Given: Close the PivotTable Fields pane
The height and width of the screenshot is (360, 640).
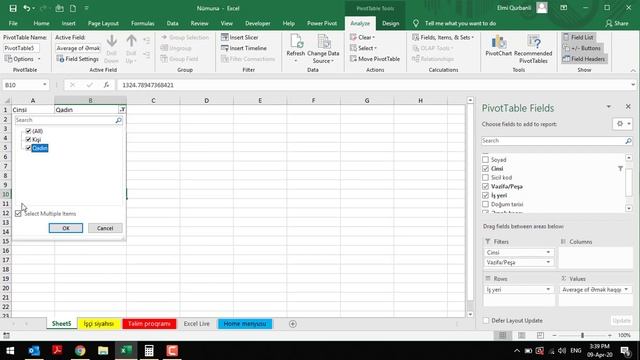Looking at the screenshot, I should point(628,107).
